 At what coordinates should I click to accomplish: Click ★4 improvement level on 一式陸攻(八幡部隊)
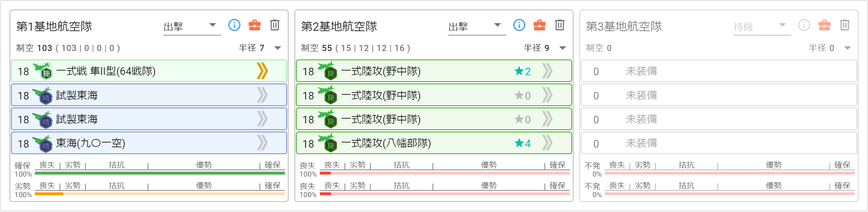[523, 143]
